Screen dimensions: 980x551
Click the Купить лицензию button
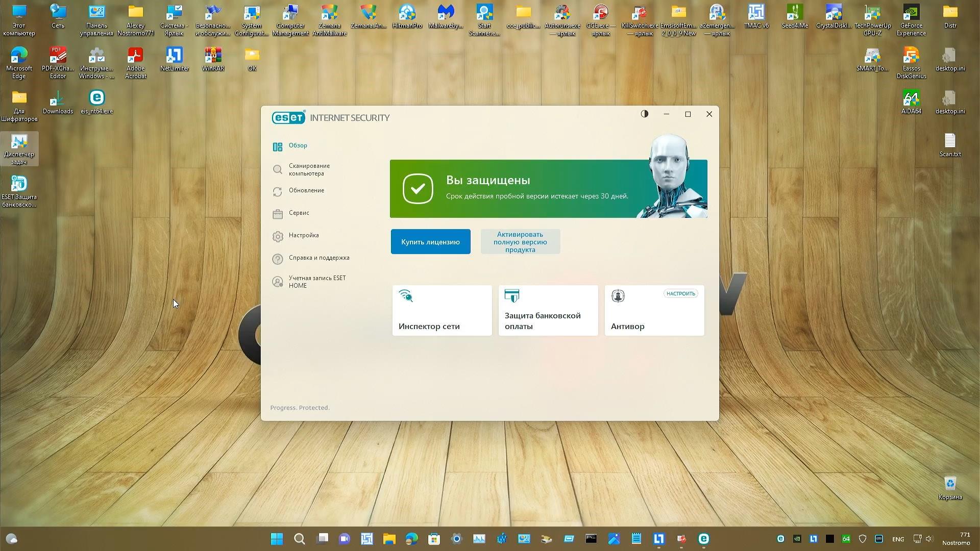[430, 242]
